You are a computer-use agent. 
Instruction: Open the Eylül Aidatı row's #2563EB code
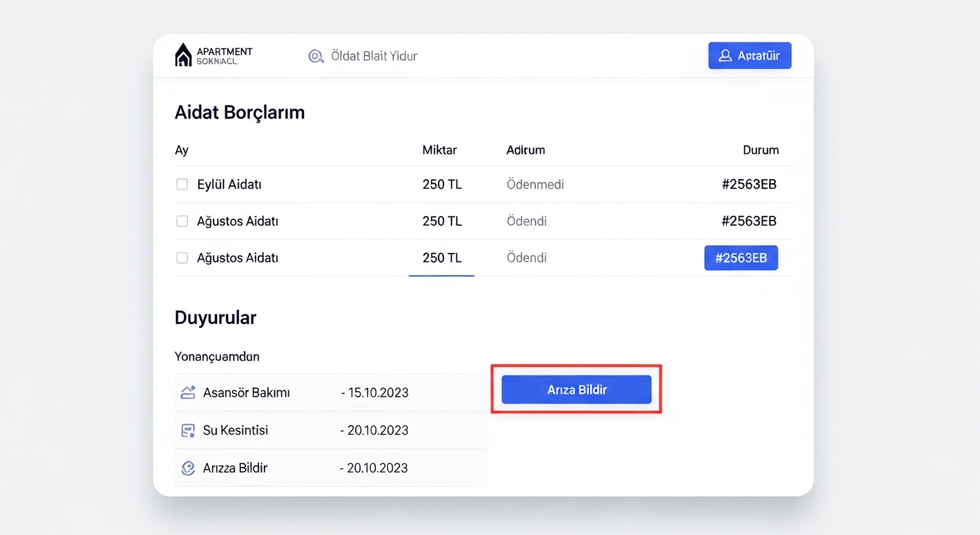[749, 185]
